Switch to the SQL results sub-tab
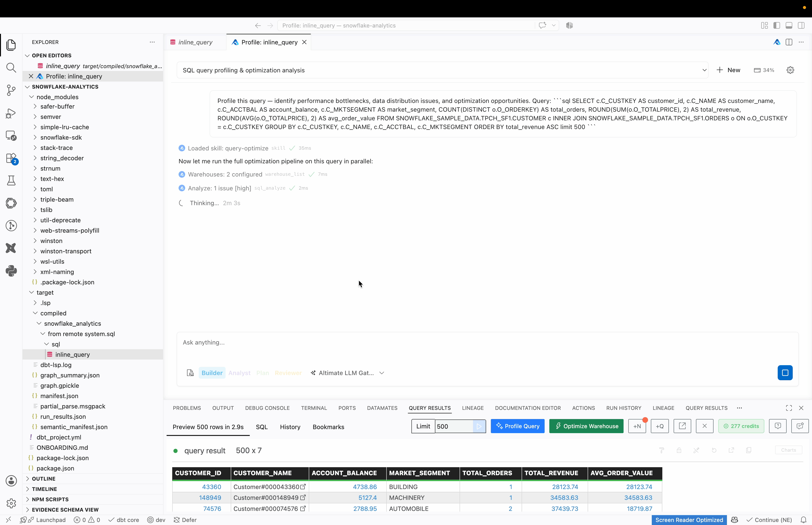This screenshot has width=812, height=525. tap(262, 427)
